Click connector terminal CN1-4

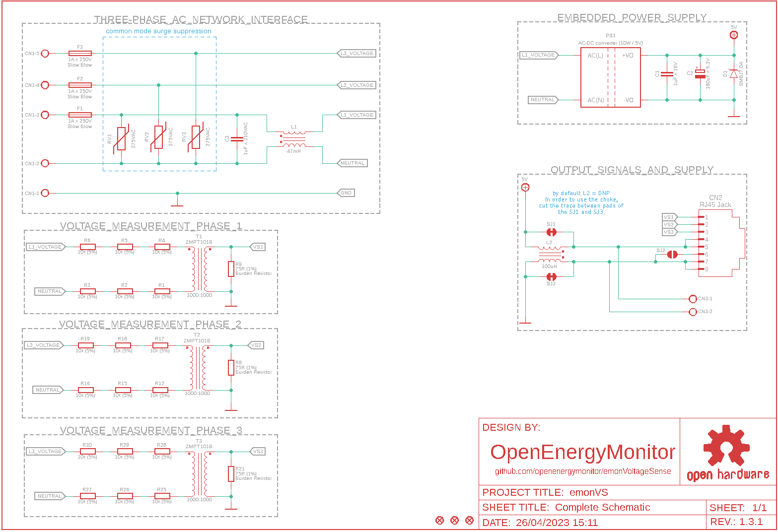pyautogui.click(x=45, y=85)
